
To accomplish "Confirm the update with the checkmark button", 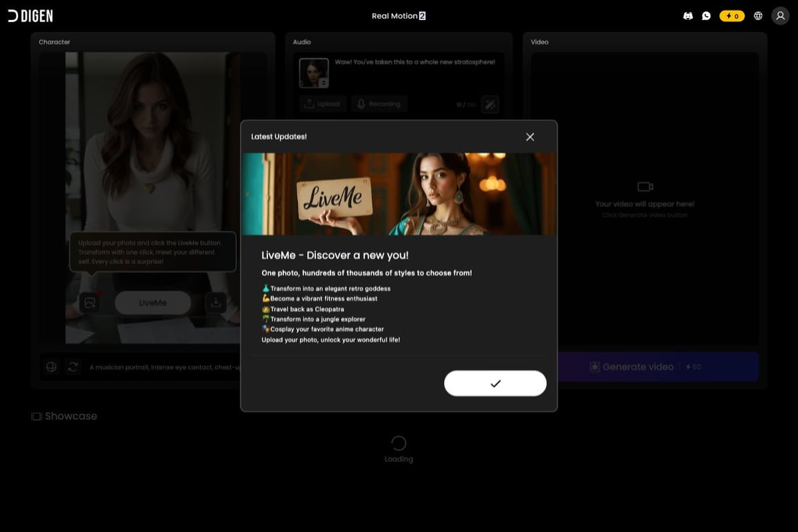I will coord(495,383).
